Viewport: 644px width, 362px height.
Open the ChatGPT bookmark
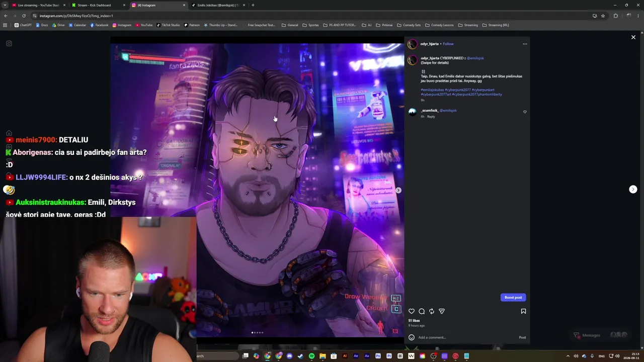[23, 25]
